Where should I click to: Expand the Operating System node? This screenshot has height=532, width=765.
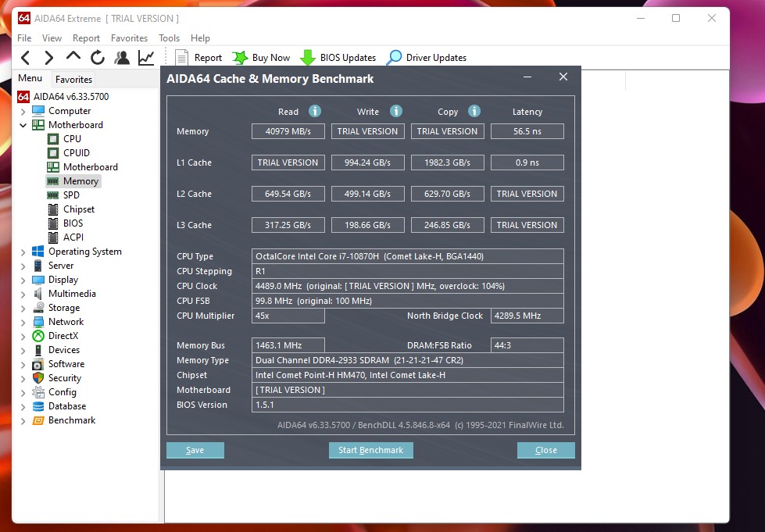[23, 252]
